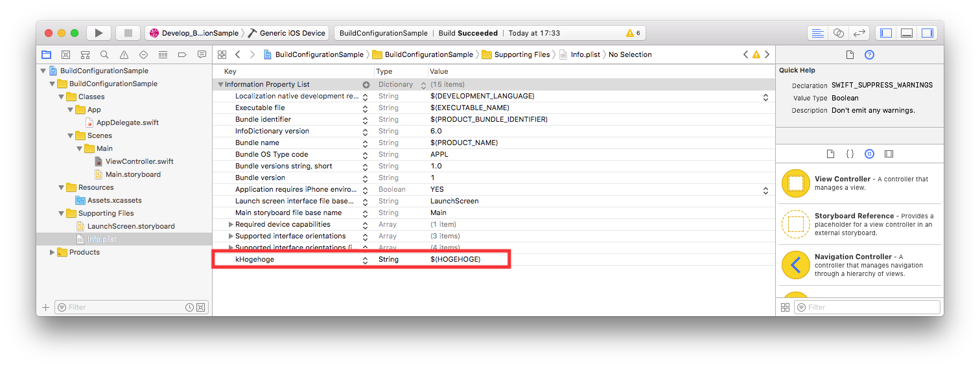Click Supporting Files in the jump bar
The image size is (980, 368).
[516, 54]
